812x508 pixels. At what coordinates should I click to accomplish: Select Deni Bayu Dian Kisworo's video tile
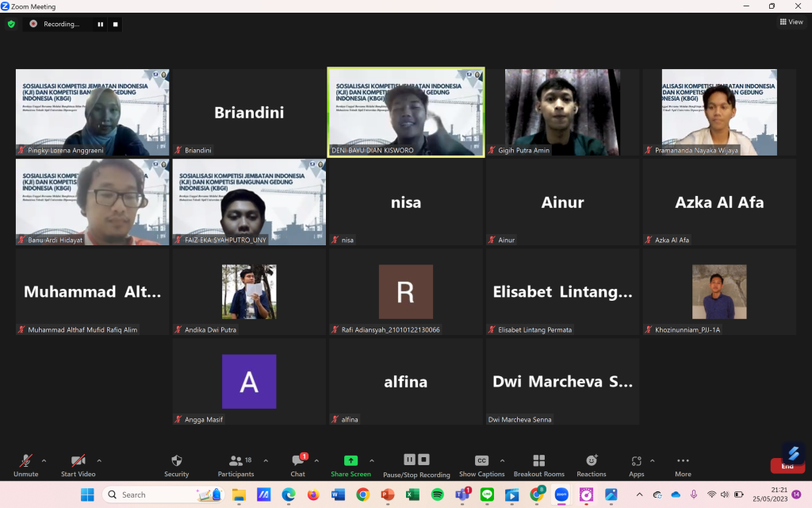point(405,112)
